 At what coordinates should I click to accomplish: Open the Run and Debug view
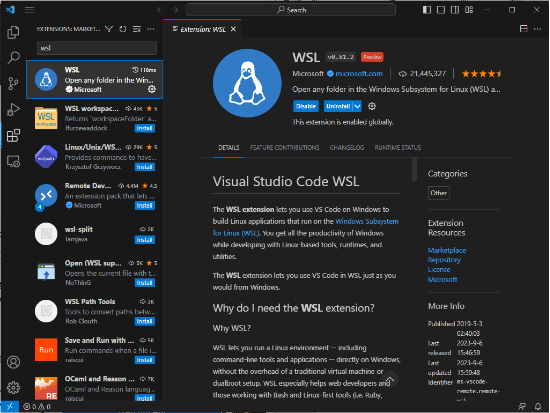tap(13, 109)
